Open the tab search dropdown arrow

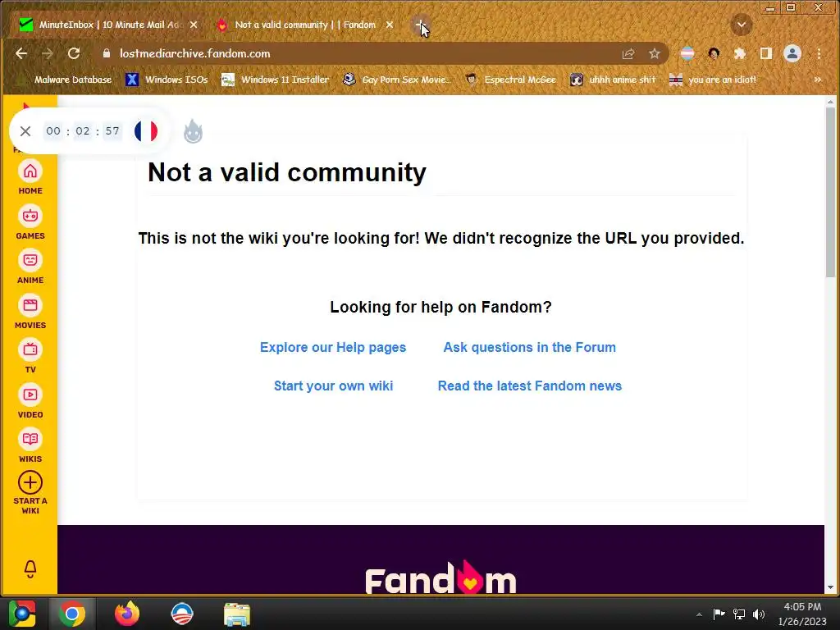click(742, 25)
